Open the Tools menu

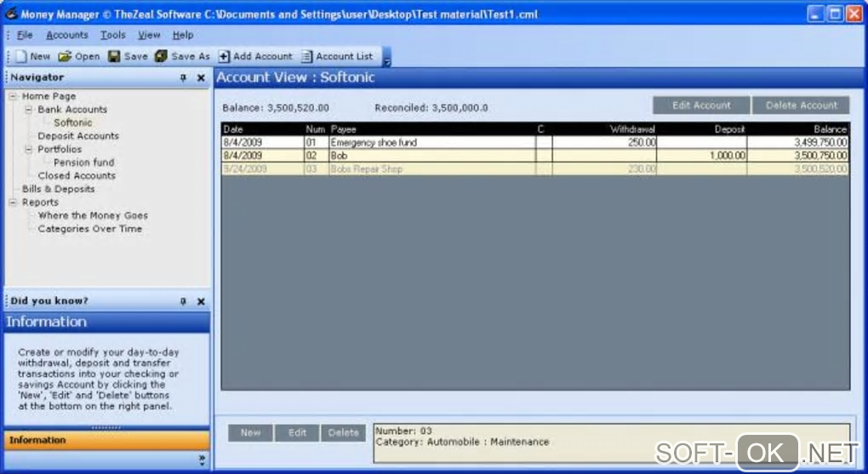(x=113, y=35)
